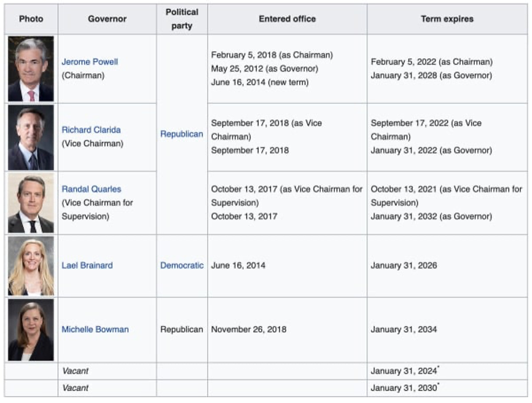The image size is (532, 403).
Task: Click the Democratic party link
Action: [182, 265]
